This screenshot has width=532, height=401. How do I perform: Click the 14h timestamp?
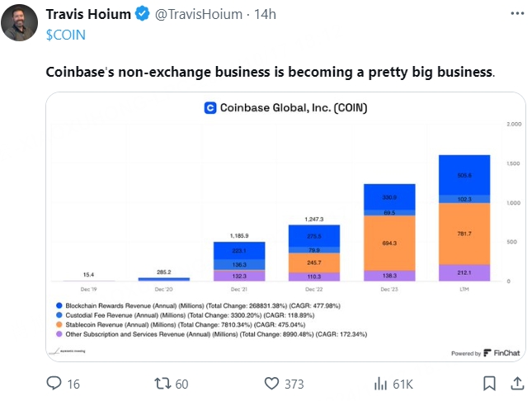(x=265, y=14)
